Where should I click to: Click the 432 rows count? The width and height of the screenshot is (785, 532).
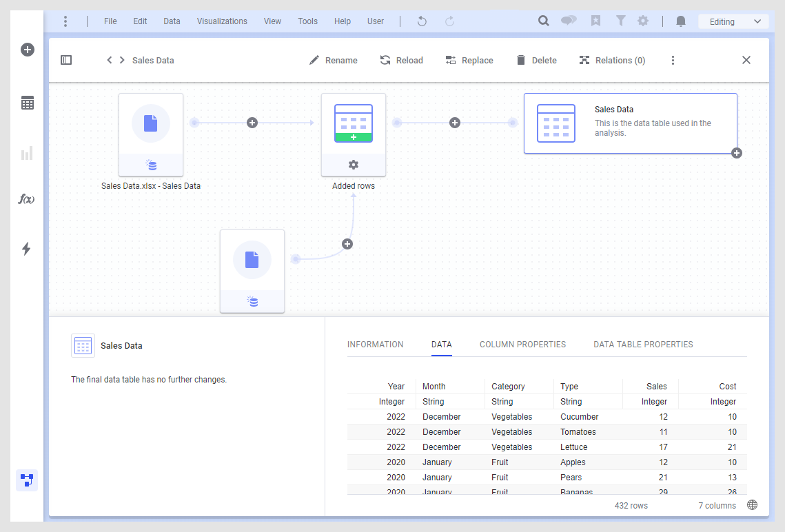[631, 506]
